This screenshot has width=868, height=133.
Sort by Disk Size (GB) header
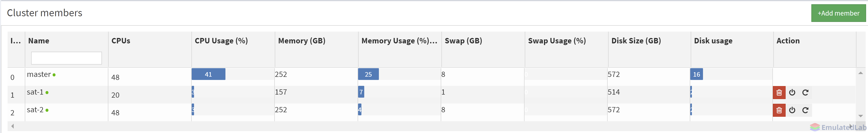pyautogui.click(x=636, y=41)
